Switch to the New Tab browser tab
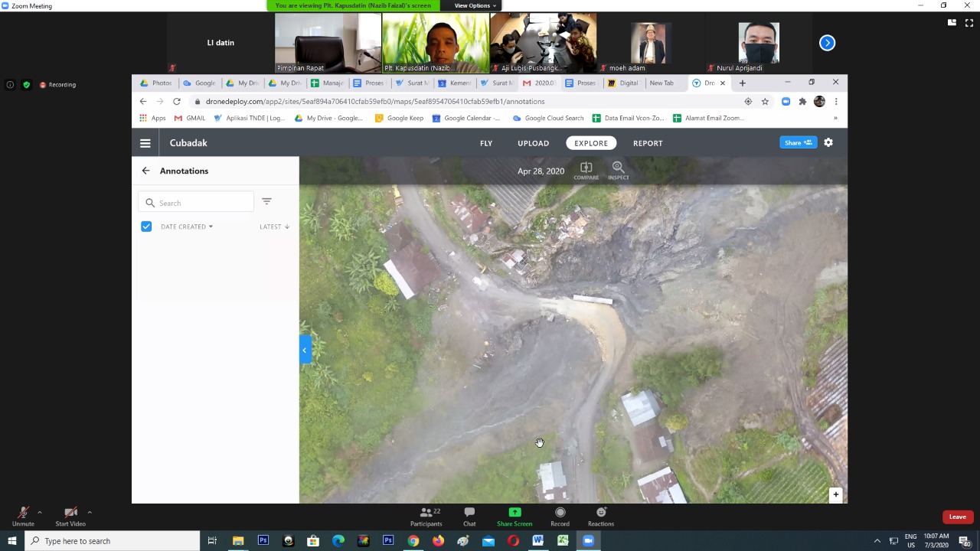The image size is (980, 551). click(x=663, y=83)
